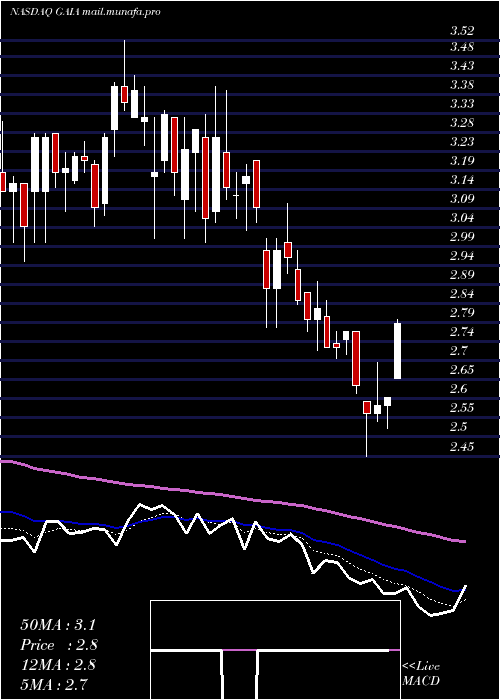Image resolution: width=500 pixels, height=700 pixels.
Task: Click the 5MA : 2.7 legend text
Action: point(54,684)
